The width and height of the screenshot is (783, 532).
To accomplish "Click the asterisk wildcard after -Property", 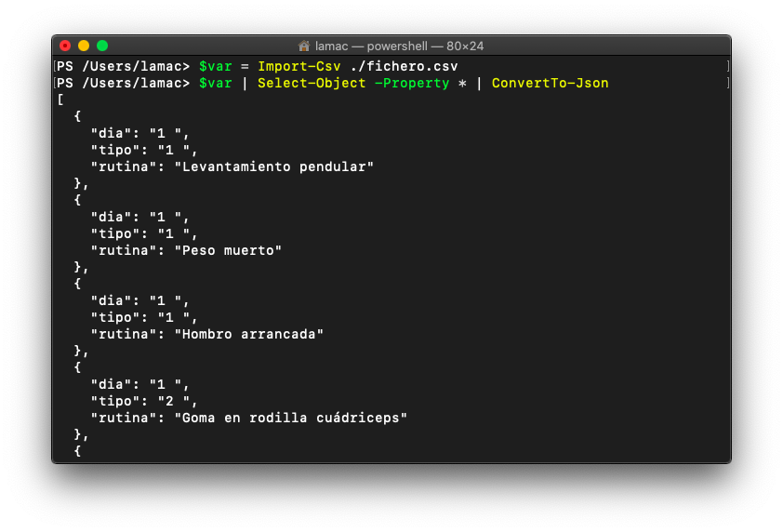I will coord(462,84).
